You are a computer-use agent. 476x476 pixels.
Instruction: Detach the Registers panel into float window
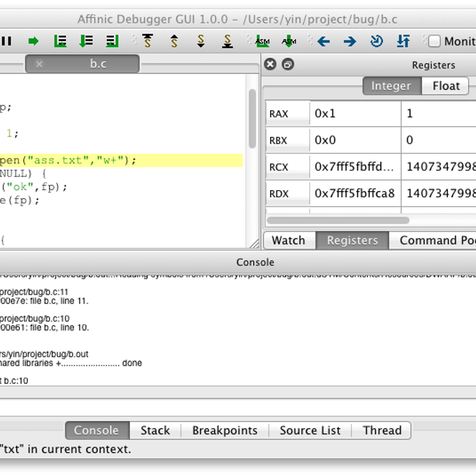pos(288,64)
